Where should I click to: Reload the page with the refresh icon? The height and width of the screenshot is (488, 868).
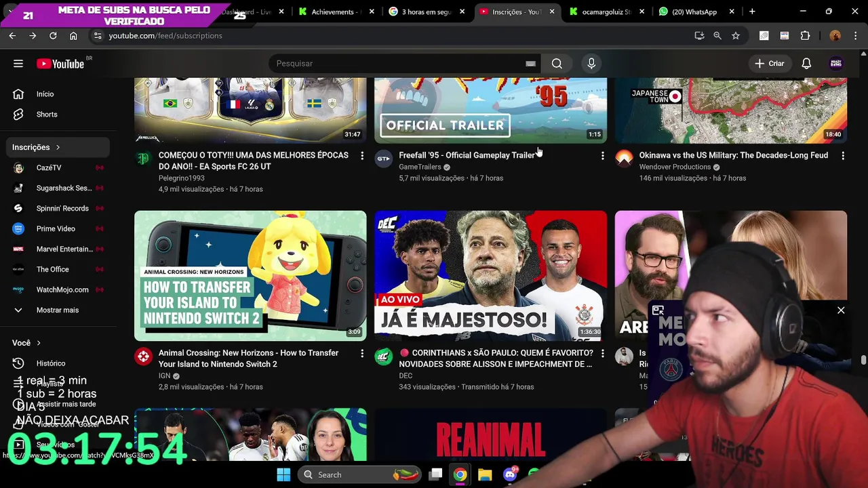click(53, 35)
